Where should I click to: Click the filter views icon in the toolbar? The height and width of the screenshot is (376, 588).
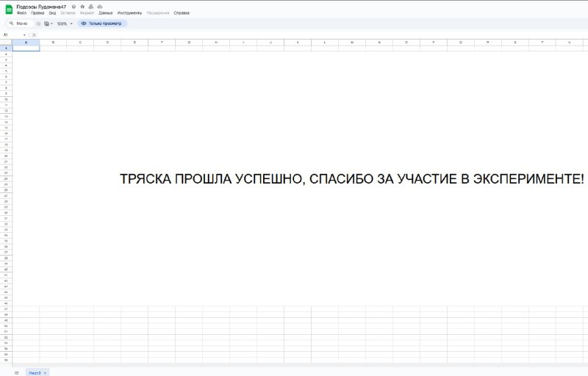[x=47, y=23]
